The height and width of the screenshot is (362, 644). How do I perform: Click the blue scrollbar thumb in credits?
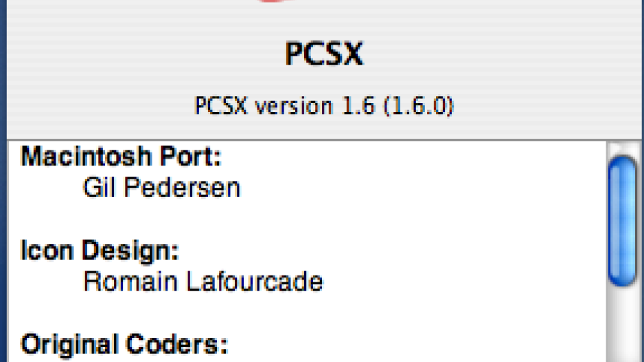pos(623,221)
